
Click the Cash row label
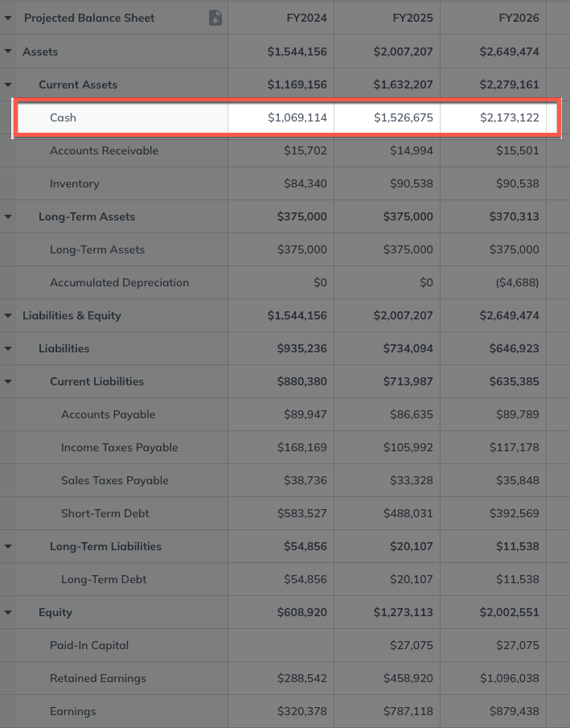point(64,117)
